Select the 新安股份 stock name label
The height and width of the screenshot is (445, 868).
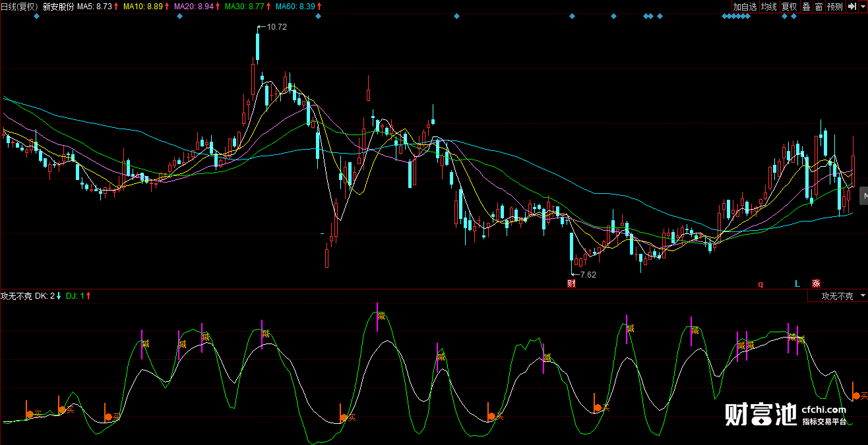(58, 6)
